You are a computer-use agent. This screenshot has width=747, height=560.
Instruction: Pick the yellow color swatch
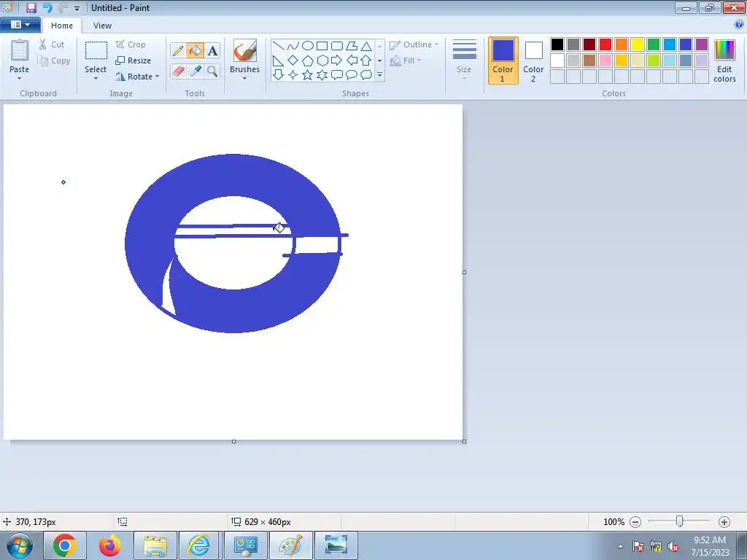tap(638, 44)
